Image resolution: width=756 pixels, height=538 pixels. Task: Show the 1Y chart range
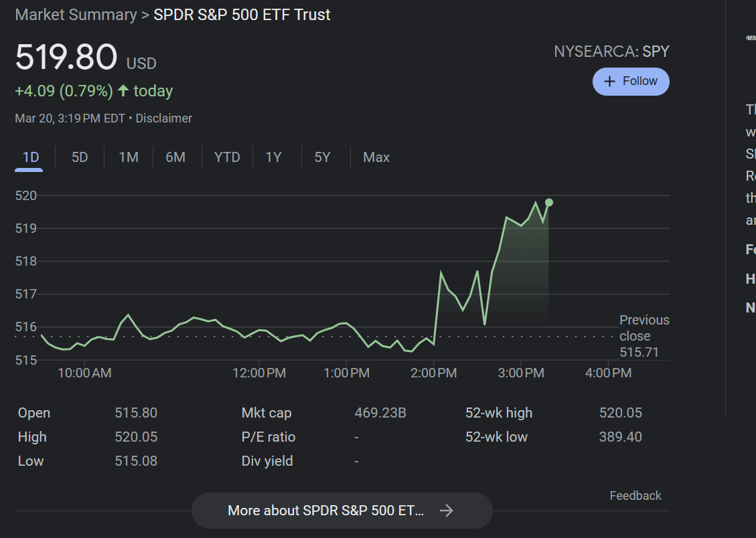(273, 157)
